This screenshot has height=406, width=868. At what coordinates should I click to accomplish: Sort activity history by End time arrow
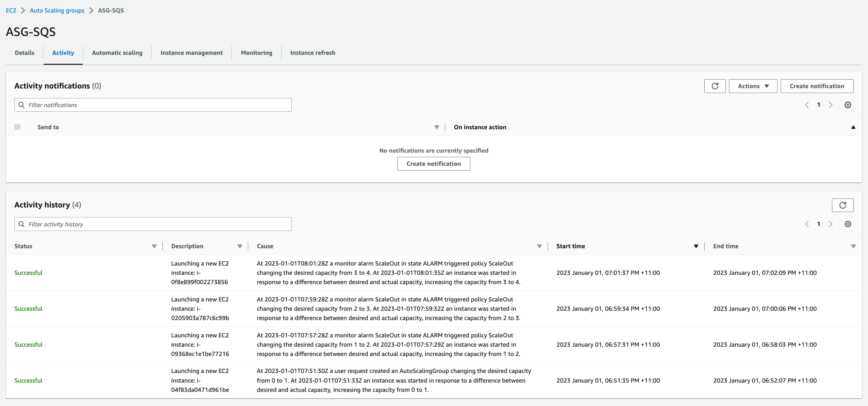(x=853, y=246)
